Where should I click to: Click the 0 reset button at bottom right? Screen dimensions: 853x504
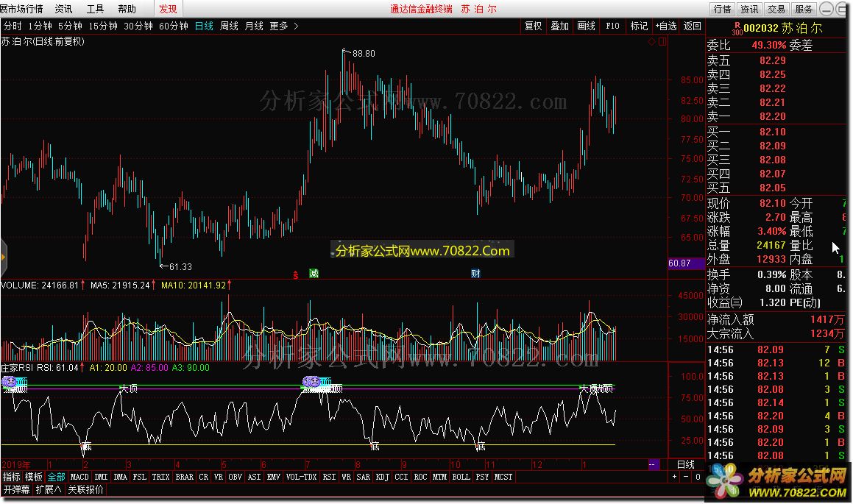pyautogui.click(x=698, y=477)
